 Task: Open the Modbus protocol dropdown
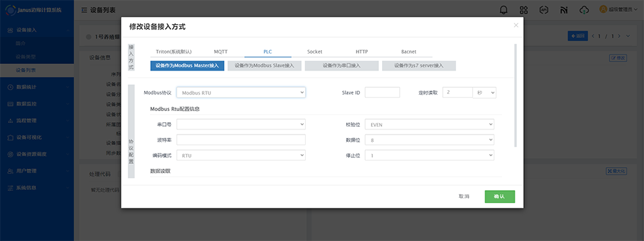point(241,93)
